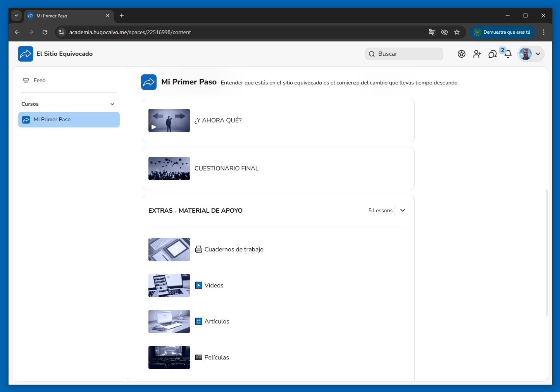Click the Mi Primer Paso header icon

(x=149, y=82)
